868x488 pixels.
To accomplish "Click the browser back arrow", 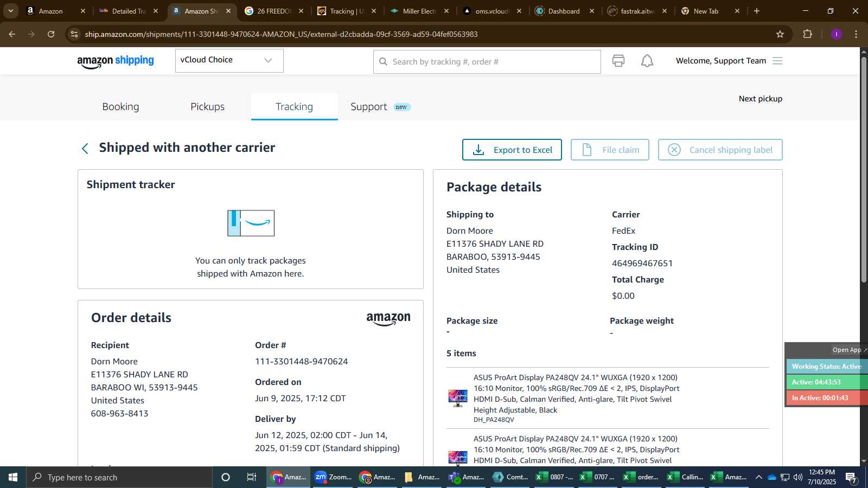I will (x=12, y=34).
